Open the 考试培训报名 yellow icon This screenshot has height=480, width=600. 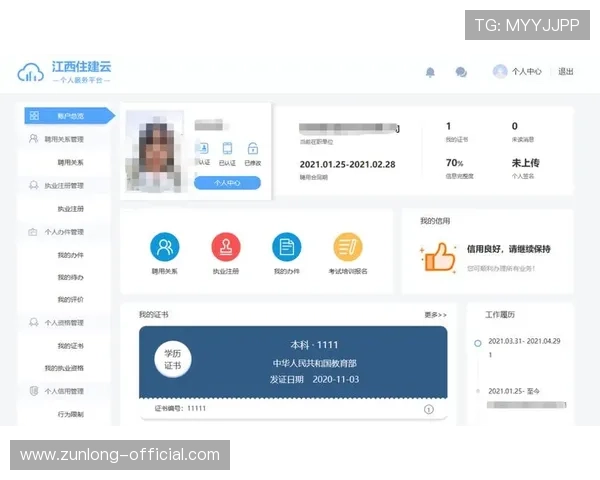coord(348,247)
